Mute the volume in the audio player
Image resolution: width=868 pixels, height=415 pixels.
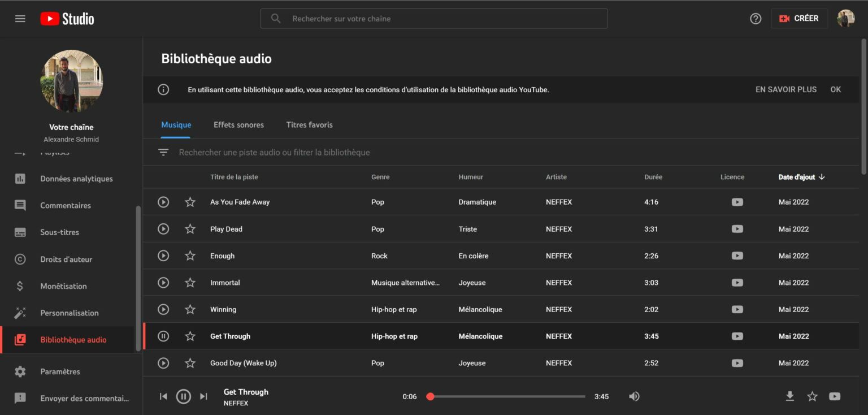(633, 396)
